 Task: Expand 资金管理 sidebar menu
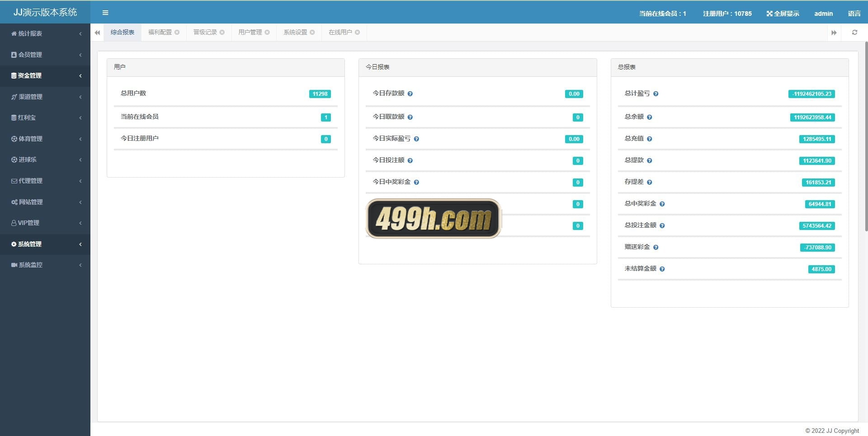point(45,75)
